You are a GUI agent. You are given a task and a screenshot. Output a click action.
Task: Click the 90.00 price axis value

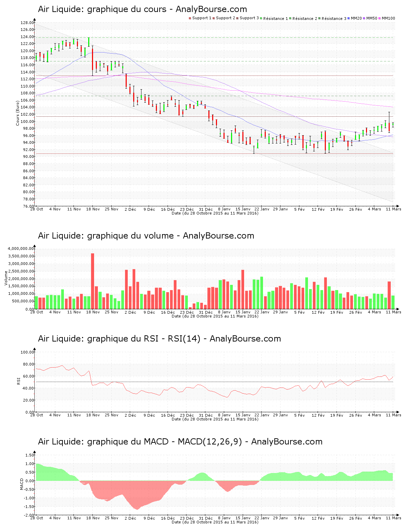28,157
